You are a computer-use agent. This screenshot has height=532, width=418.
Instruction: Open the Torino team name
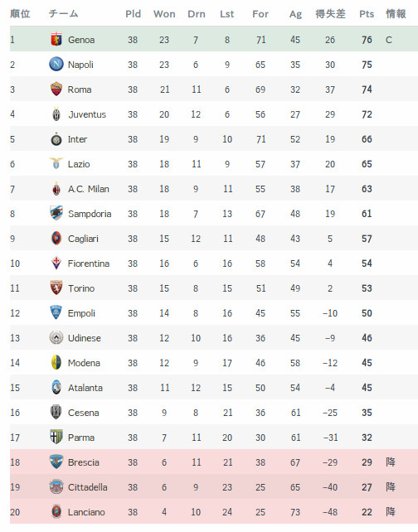pyautogui.click(x=81, y=288)
